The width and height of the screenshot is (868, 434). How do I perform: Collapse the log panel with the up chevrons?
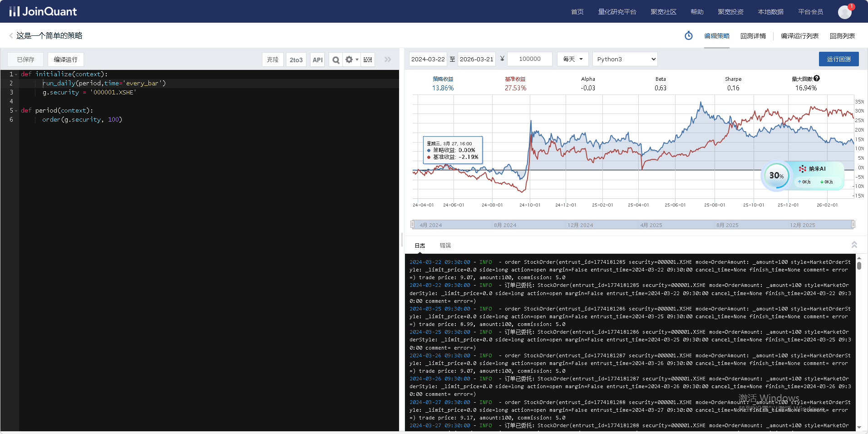pos(854,245)
